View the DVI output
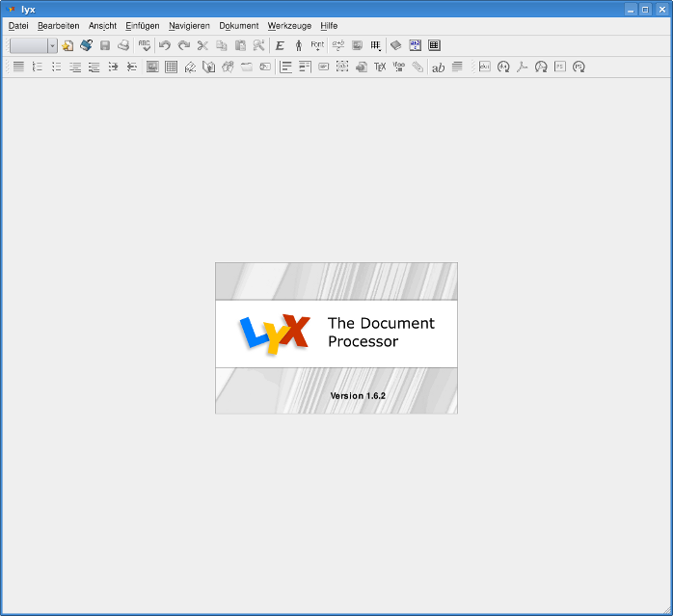Screen dimensions: 673x616 [x=485, y=67]
